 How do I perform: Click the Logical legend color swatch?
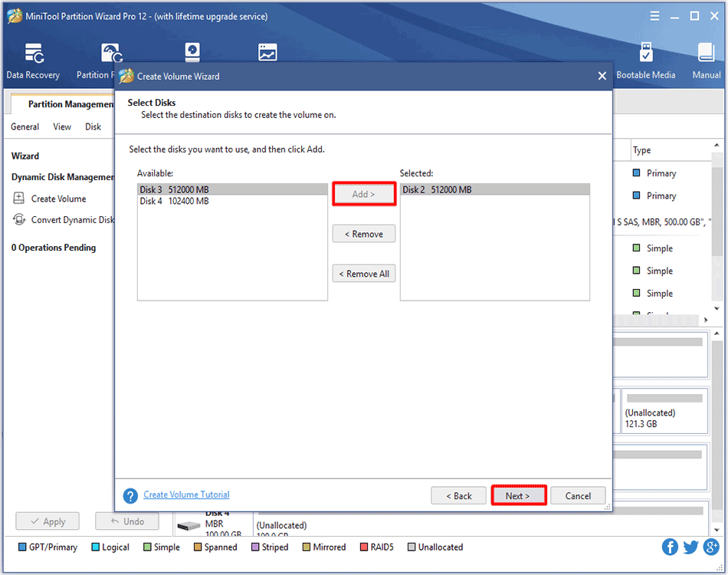pos(95,547)
